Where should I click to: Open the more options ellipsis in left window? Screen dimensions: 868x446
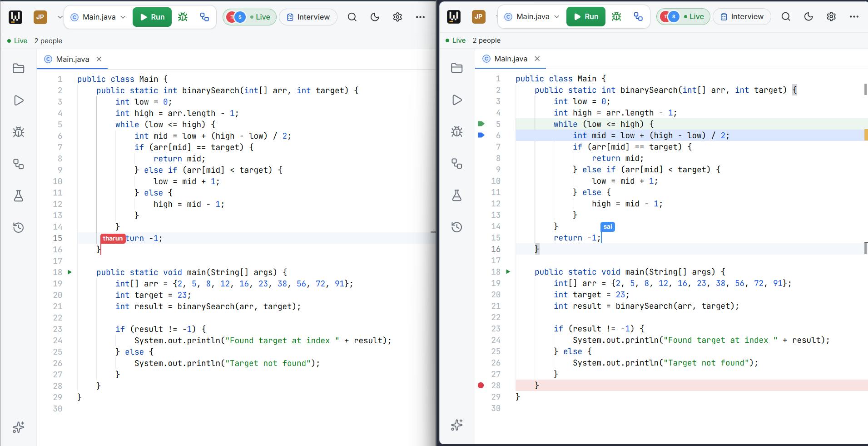click(x=420, y=17)
